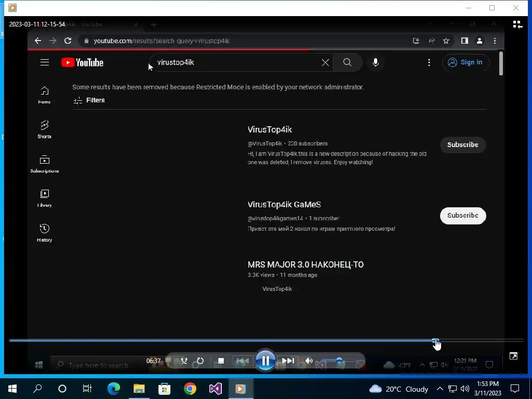Open the Chrome side panel
Viewport: 532px width, 399px height.
point(464,41)
